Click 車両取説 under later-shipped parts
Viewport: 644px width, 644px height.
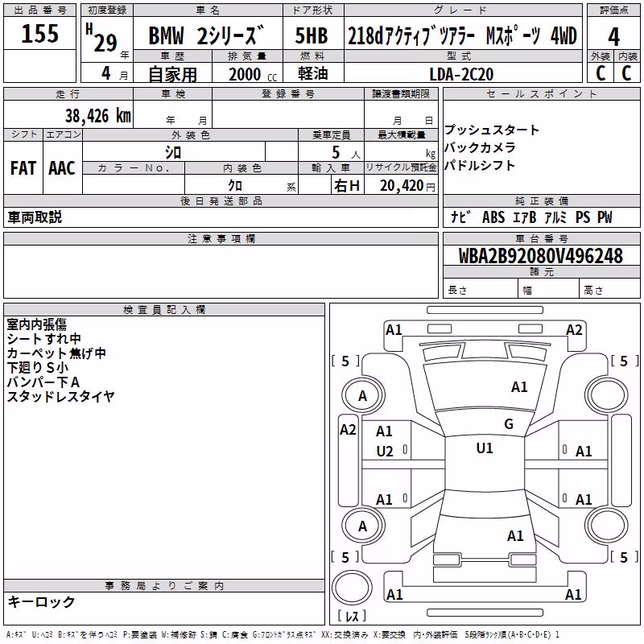pyautogui.click(x=35, y=217)
